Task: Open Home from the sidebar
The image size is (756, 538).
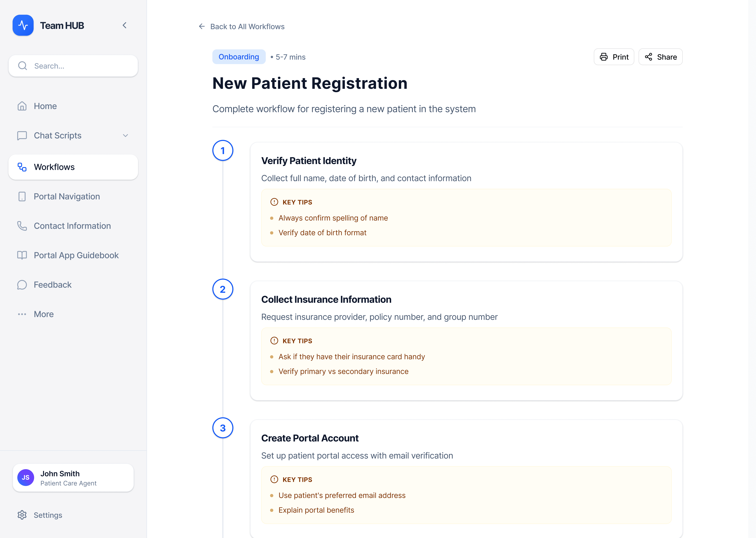Action: coord(45,106)
